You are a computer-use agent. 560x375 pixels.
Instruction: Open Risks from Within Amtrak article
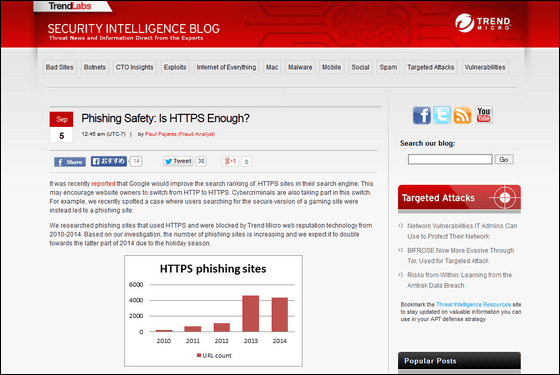[x=460, y=280]
